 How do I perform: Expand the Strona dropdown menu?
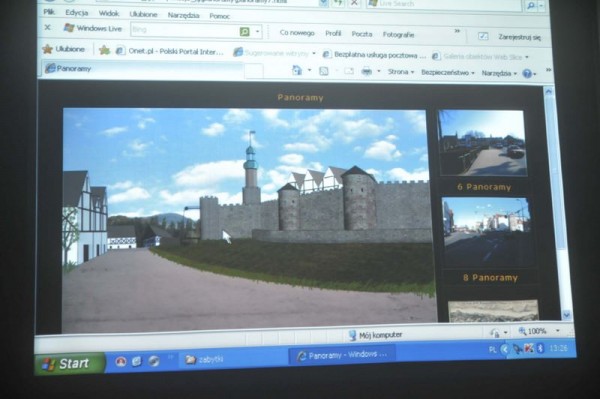(x=401, y=72)
